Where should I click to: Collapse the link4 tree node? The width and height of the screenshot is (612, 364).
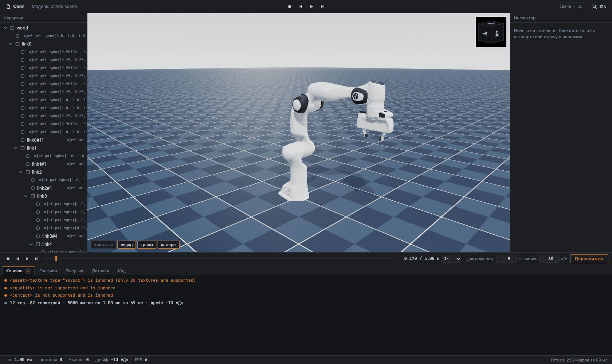click(31, 244)
